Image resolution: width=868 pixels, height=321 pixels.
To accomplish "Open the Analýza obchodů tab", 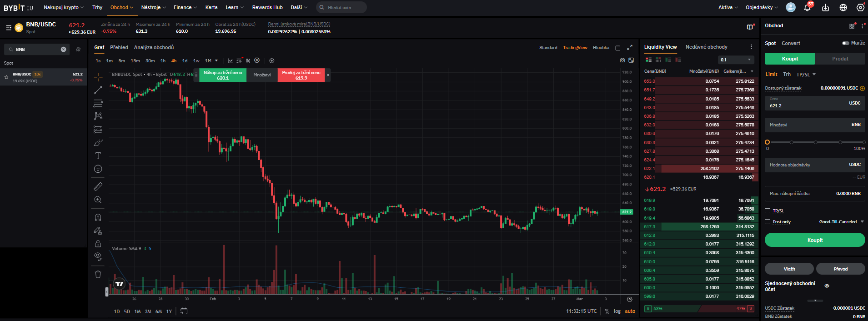I will pyautogui.click(x=154, y=47).
